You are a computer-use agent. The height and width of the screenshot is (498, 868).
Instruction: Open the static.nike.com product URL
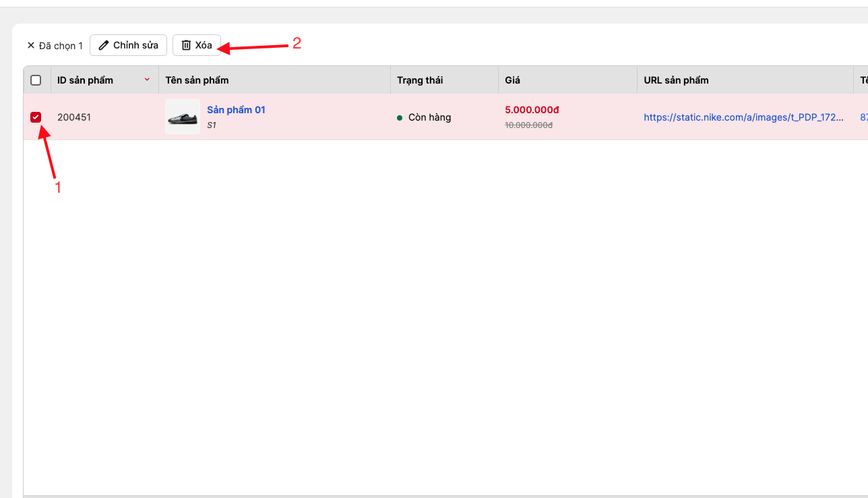(x=743, y=117)
